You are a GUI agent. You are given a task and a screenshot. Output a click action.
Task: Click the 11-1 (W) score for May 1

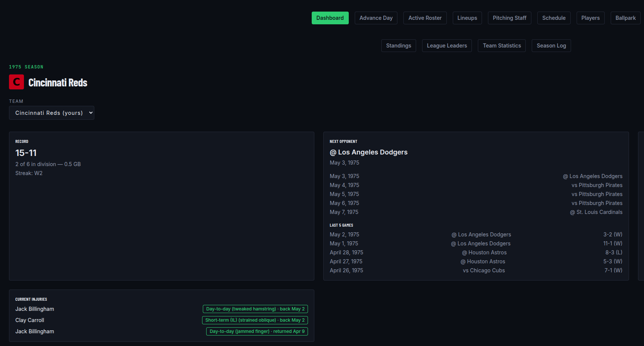click(613, 244)
